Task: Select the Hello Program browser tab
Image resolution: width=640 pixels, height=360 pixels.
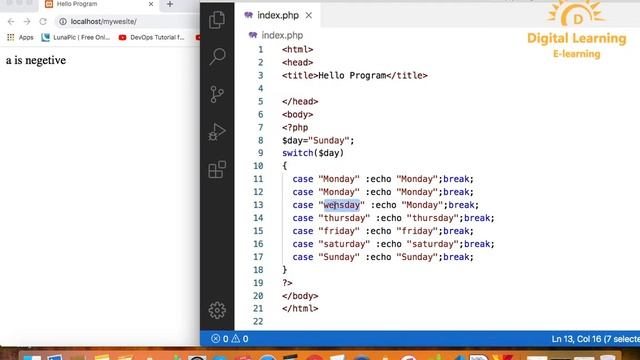Action: (98, 4)
